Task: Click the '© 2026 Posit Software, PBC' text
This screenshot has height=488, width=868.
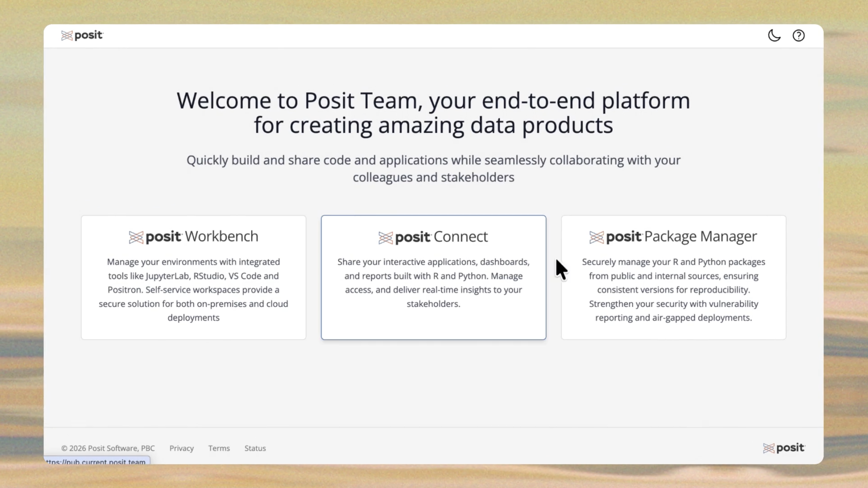Action: tap(108, 448)
